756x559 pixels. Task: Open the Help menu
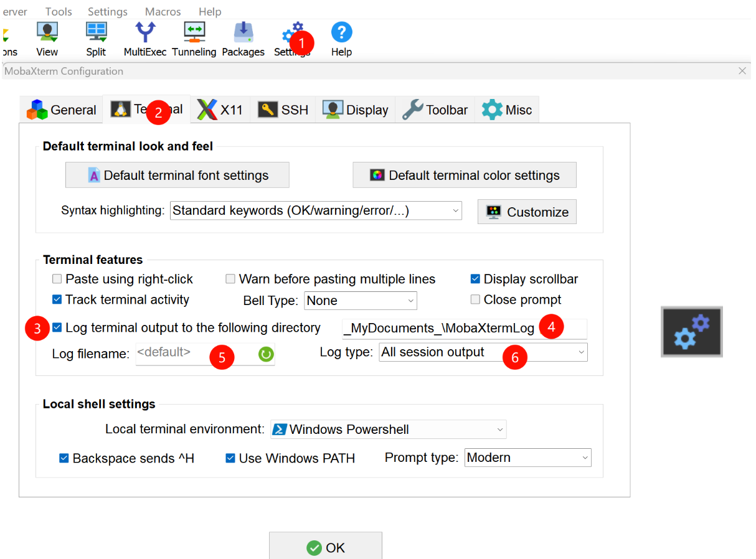click(x=210, y=12)
